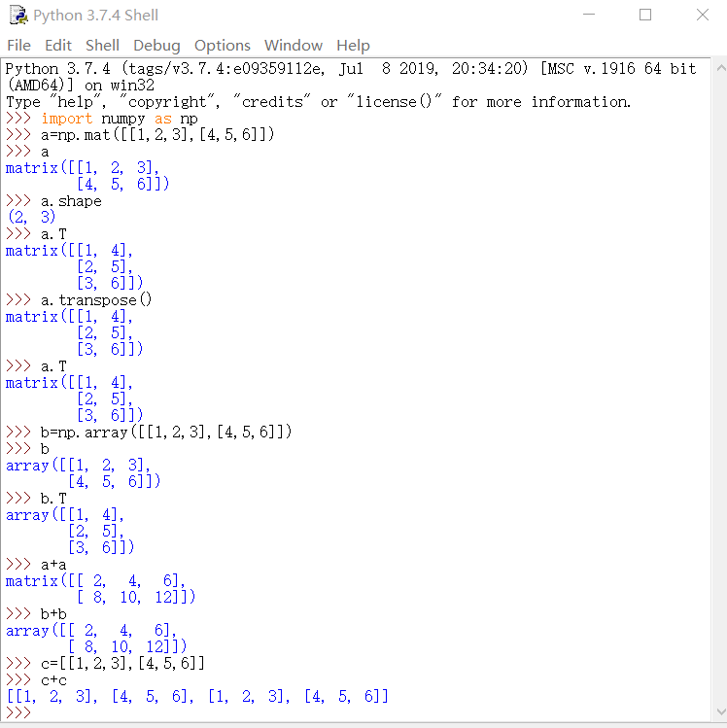Click the Python version banner line
The image size is (727, 728).
pos(351,69)
